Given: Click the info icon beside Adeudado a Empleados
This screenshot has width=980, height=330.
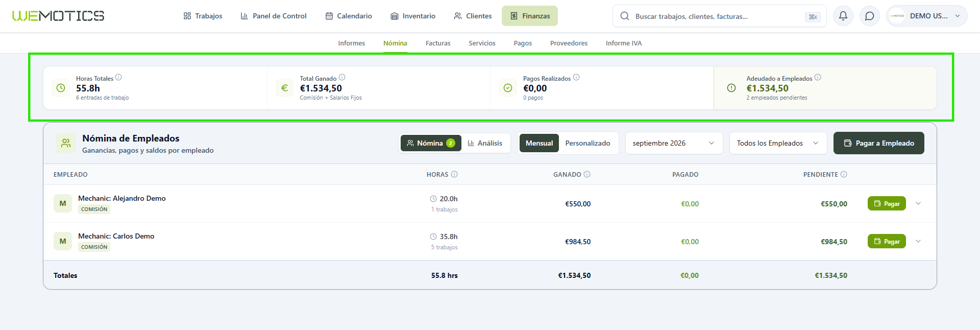Looking at the screenshot, I should pos(818,78).
